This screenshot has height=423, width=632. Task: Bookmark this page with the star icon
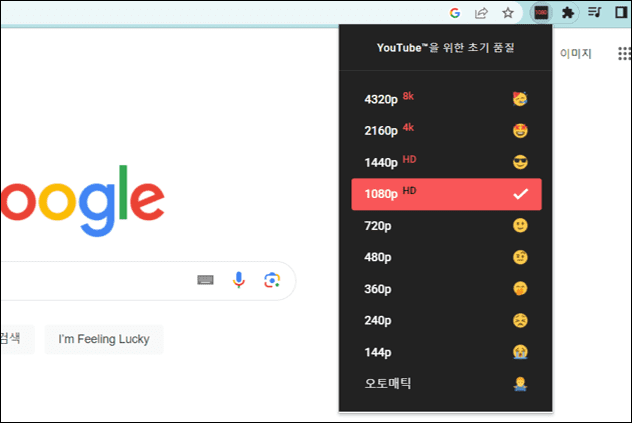508,13
